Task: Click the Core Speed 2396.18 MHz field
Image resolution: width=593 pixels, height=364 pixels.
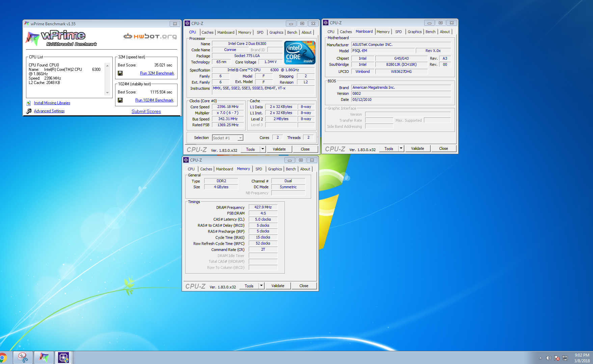Action: pos(228,107)
